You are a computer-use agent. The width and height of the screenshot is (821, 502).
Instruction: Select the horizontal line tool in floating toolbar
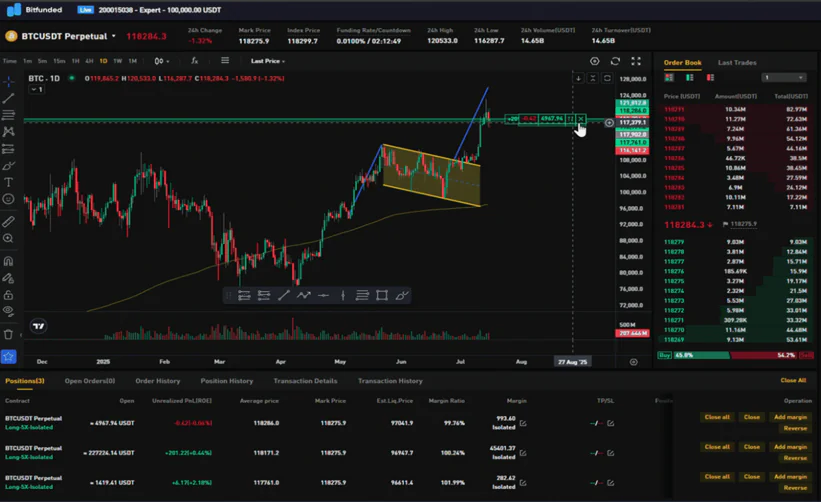click(323, 295)
